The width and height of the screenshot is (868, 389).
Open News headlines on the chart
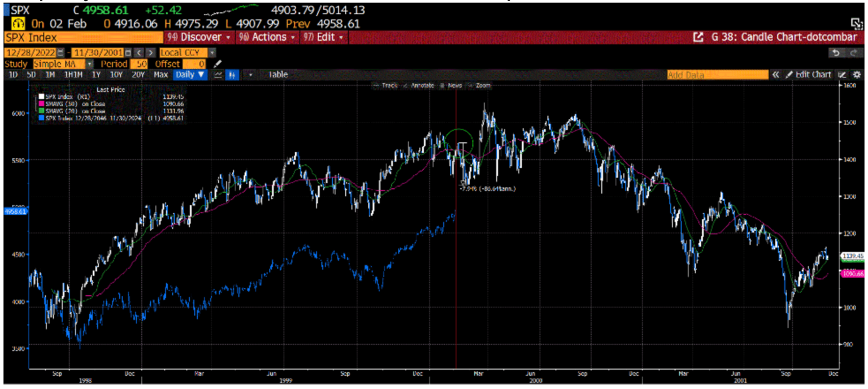pos(454,85)
